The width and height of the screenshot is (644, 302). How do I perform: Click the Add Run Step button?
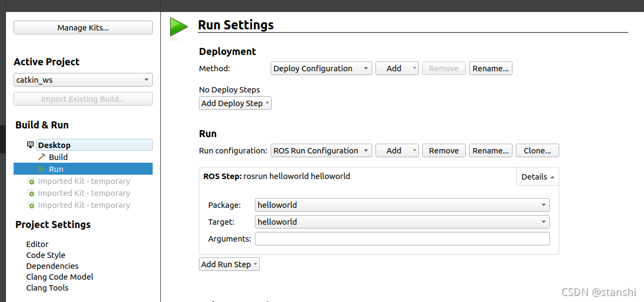(229, 264)
